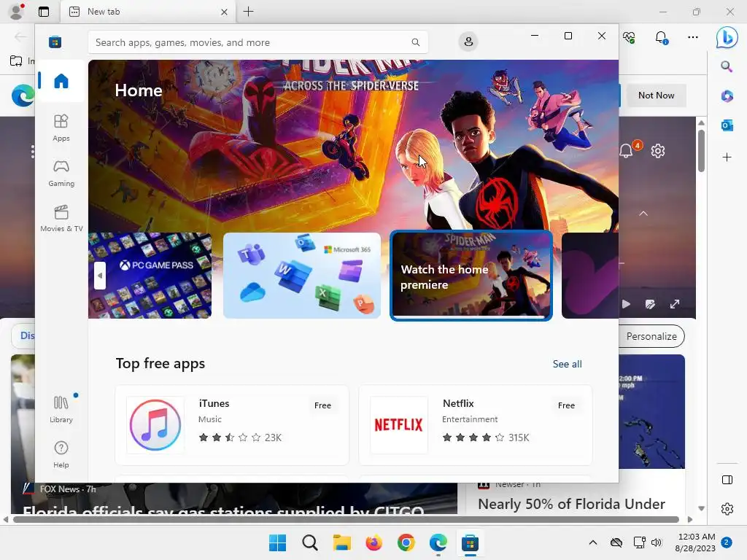
Task: Open the iTunes app card
Action: coord(232,425)
